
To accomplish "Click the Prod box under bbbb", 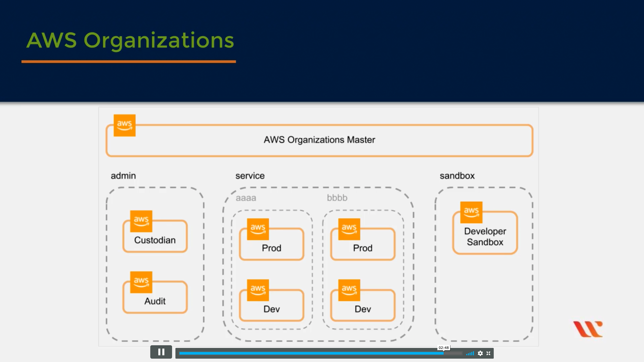I will click(363, 248).
